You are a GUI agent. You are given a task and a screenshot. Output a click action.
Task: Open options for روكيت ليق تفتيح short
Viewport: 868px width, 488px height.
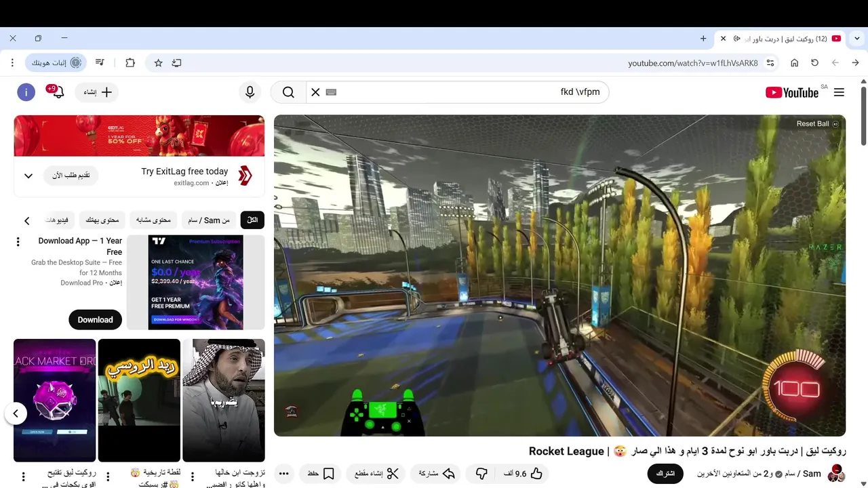point(23,477)
